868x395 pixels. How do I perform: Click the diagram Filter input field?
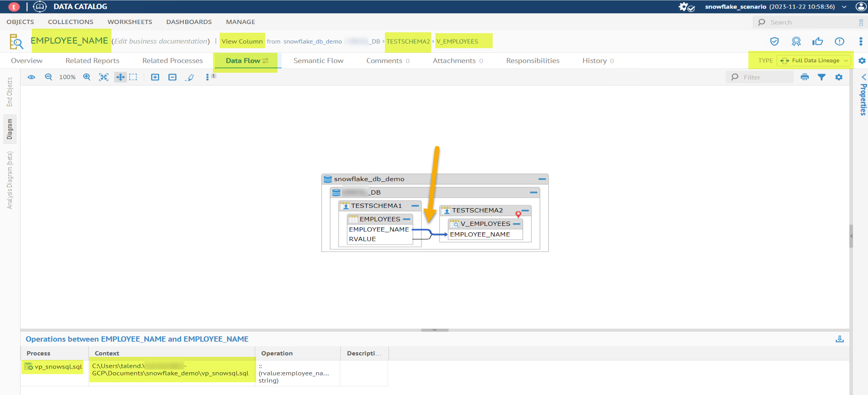click(766, 77)
